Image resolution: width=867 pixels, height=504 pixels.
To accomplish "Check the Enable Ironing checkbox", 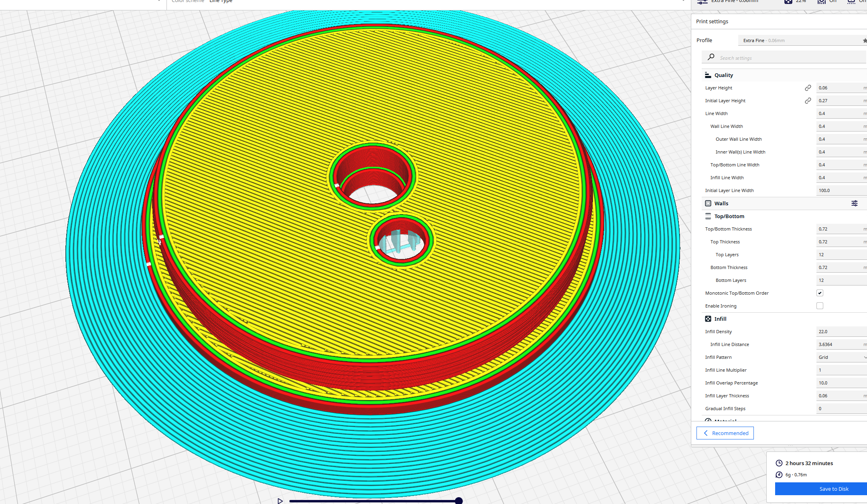I will click(820, 306).
